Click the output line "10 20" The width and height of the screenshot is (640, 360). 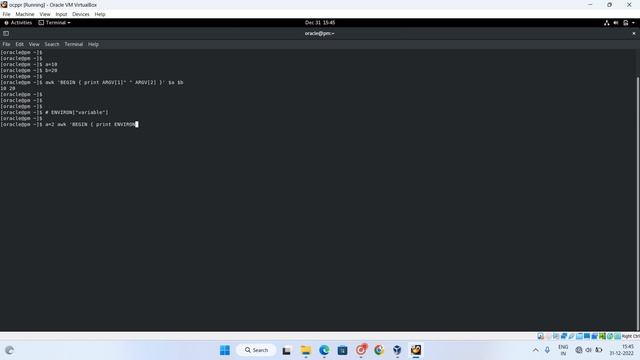[8, 89]
